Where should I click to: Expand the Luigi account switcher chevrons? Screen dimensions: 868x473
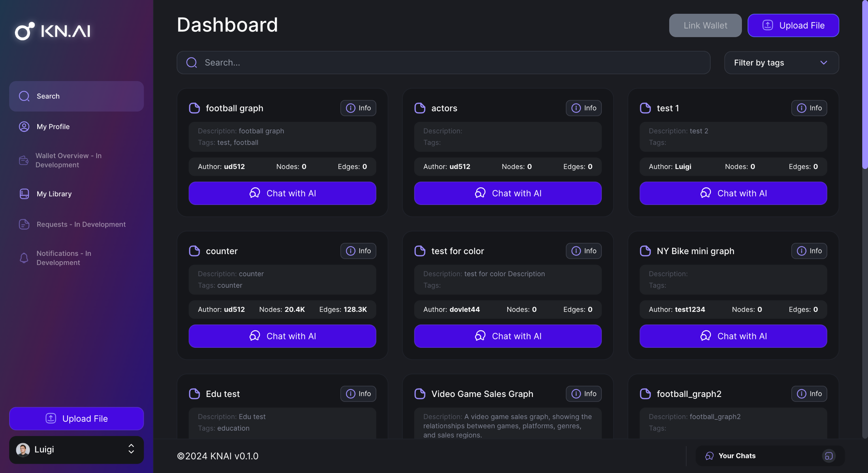point(131,449)
